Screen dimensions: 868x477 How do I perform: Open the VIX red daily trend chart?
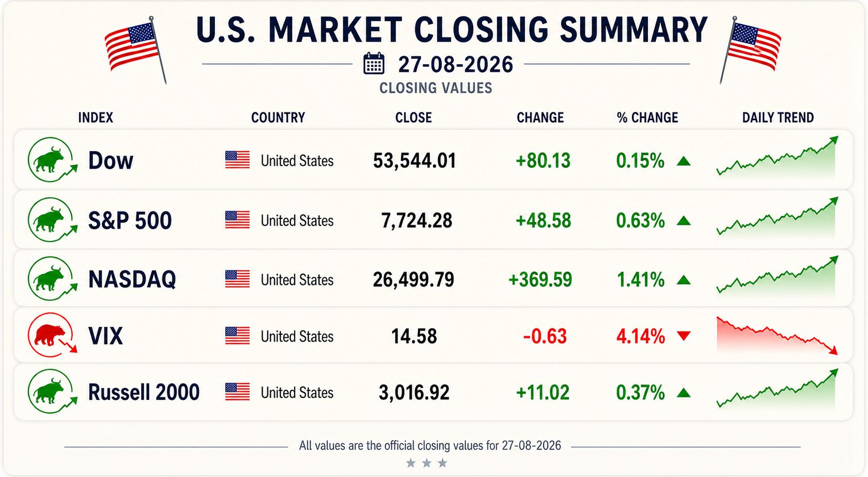777,336
